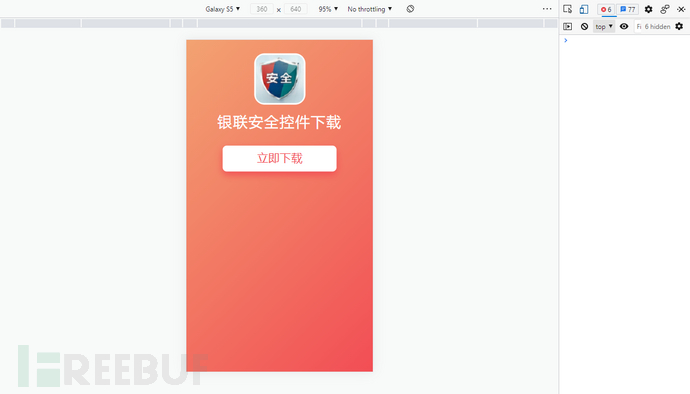
Task: Expand the 95% zoom dropdown
Action: (328, 9)
